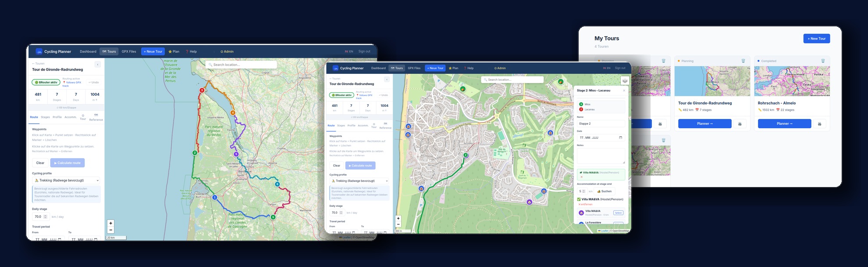Switch language via EN flag in left window
The height and width of the screenshot is (267, 868).
pyautogui.click(x=349, y=51)
